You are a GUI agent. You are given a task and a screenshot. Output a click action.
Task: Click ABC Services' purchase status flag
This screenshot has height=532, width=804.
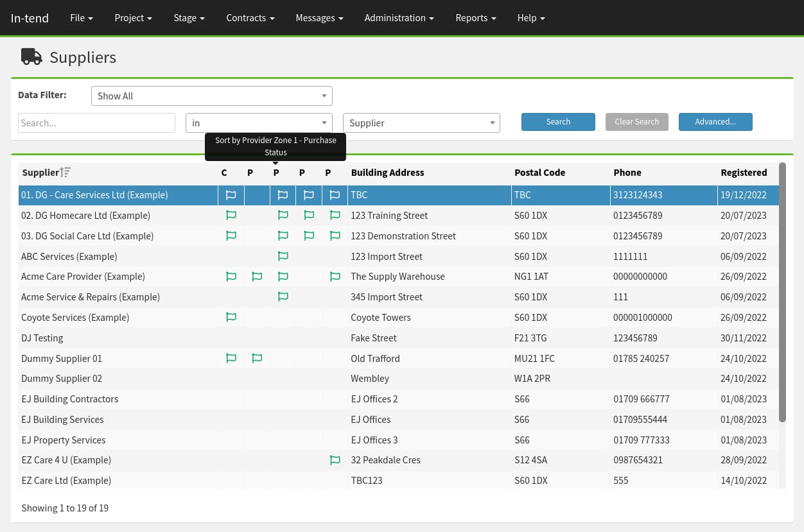point(283,256)
